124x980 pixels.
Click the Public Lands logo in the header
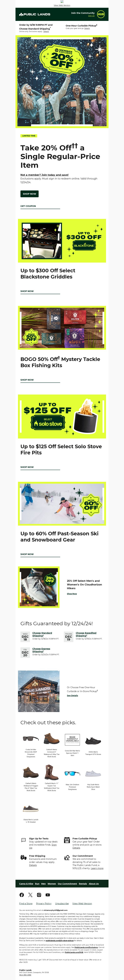coord(35,14)
